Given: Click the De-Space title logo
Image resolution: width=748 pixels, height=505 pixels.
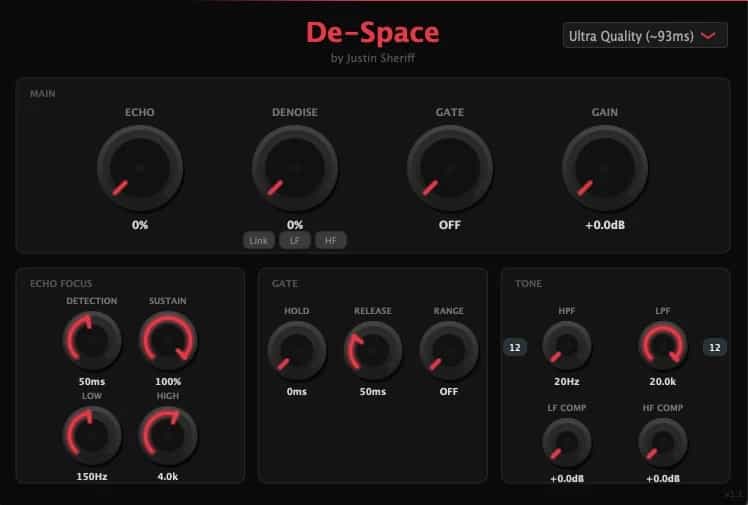Looking at the screenshot, I should point(373,32).
